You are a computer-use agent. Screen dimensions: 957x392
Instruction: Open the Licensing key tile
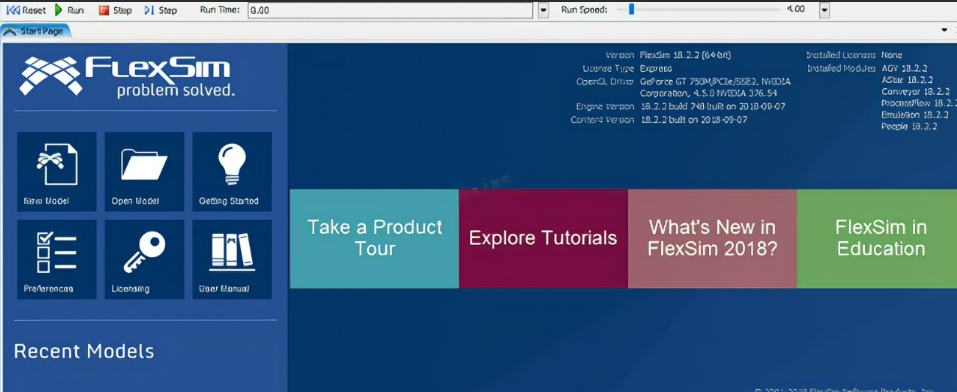[144, 260]
